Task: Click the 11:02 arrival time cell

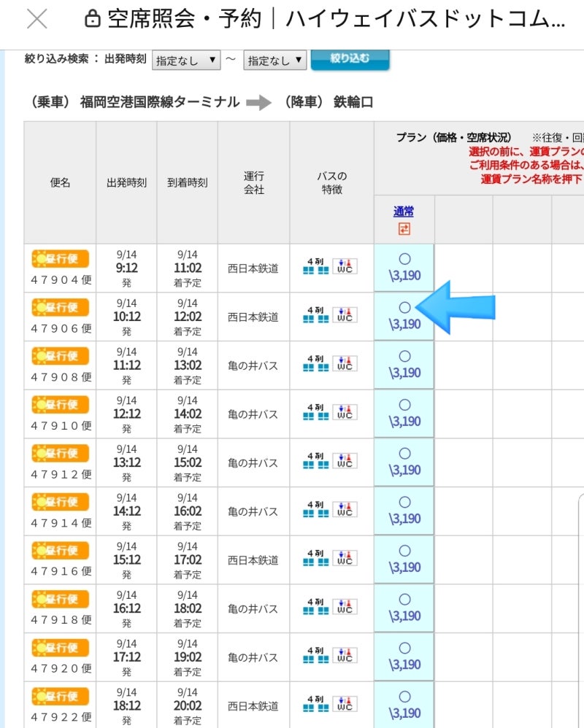Action: pyautogui.click(x=188, y=268)
